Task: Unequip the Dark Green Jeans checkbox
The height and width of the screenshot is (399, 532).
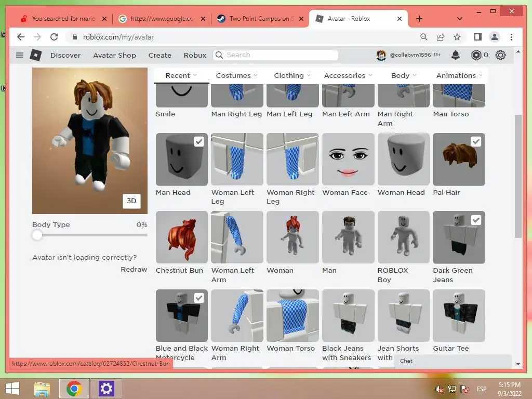Action: [x=476, y=220]
